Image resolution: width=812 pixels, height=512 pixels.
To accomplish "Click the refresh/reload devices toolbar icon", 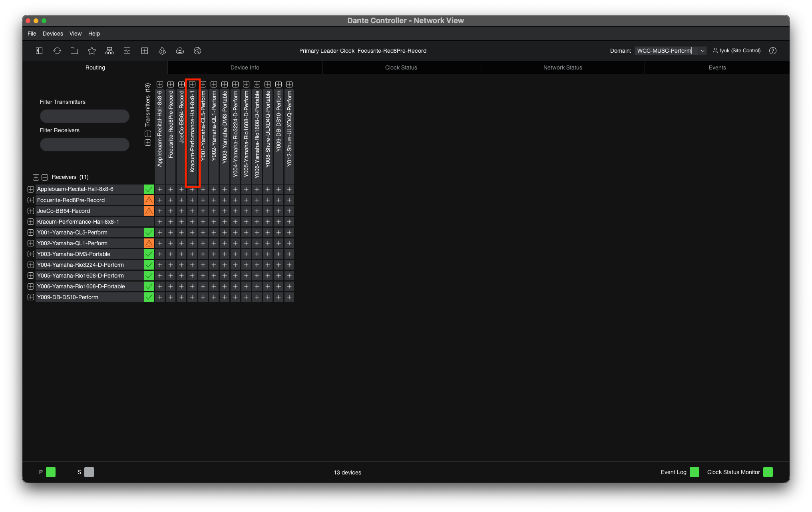I will [57, 51].
